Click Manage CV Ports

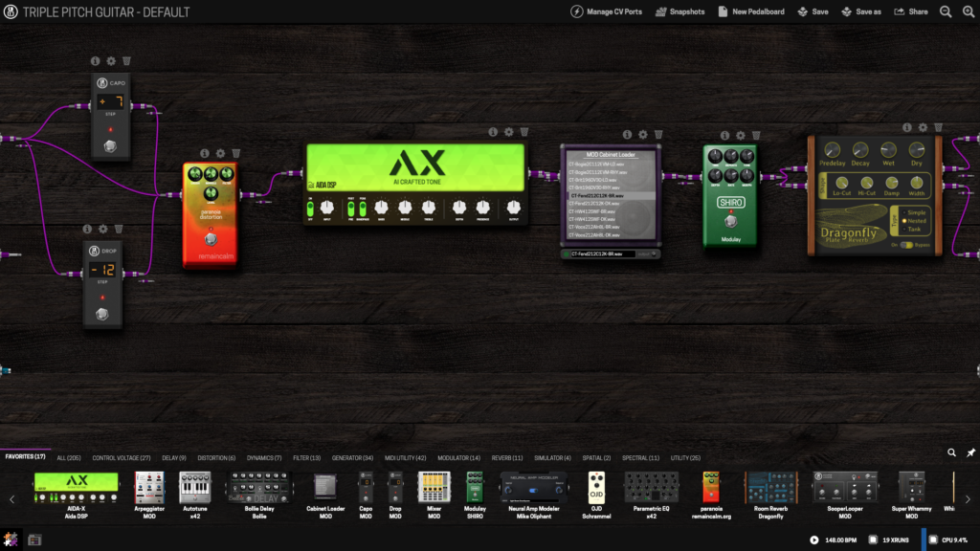coord(607,11)
